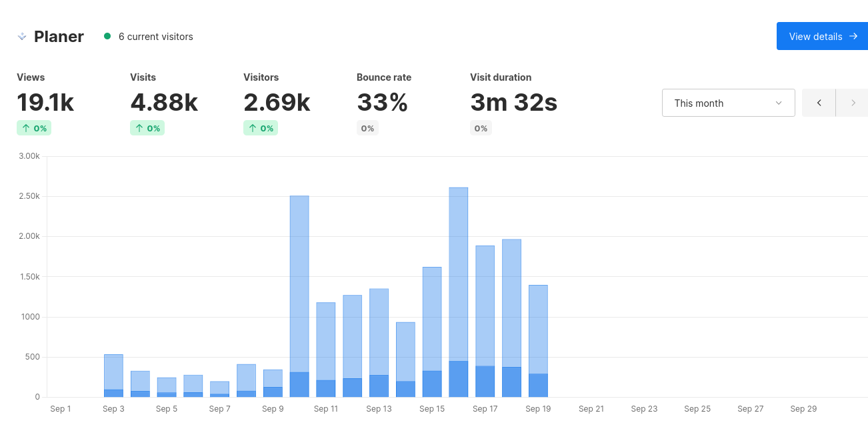Click the green live visitors indicator dot
The height and width of the screenshot is (433, 868).
click(x=107, y=37)
